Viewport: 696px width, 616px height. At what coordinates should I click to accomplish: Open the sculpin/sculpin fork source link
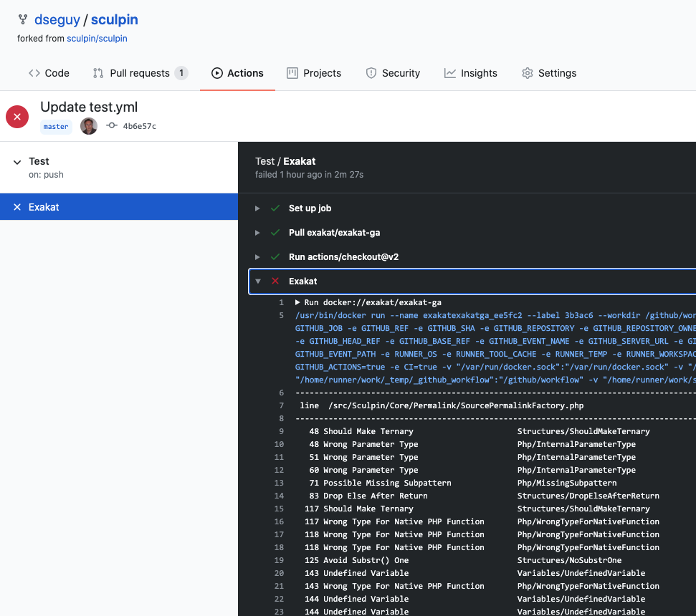coord(97,39)
